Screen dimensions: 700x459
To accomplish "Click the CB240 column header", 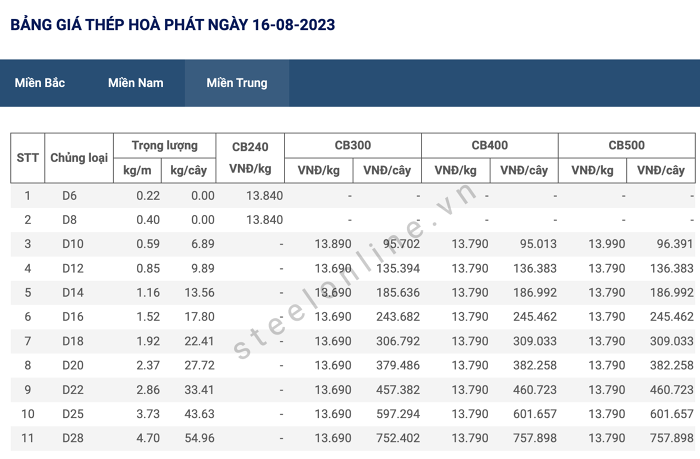I will (250, 158).
